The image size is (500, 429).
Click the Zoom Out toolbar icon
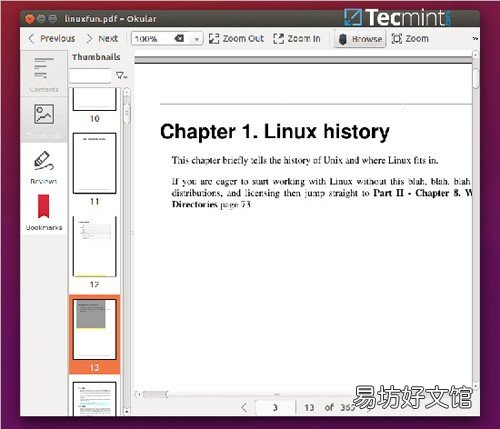(x=236, y=39)
